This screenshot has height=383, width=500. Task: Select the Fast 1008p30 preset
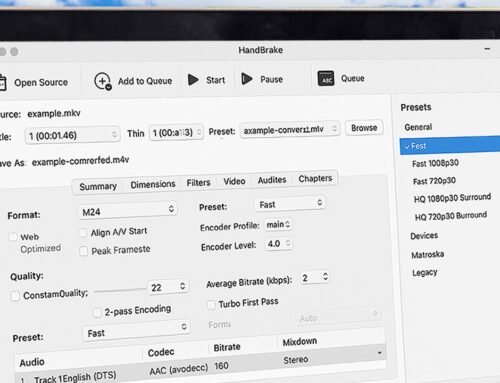click(x=435, y=163)
